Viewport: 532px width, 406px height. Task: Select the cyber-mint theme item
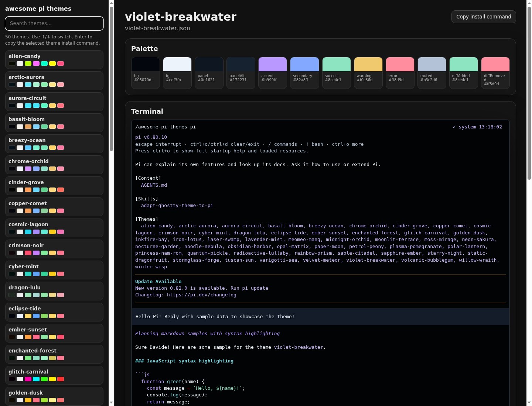coord(54,270)
